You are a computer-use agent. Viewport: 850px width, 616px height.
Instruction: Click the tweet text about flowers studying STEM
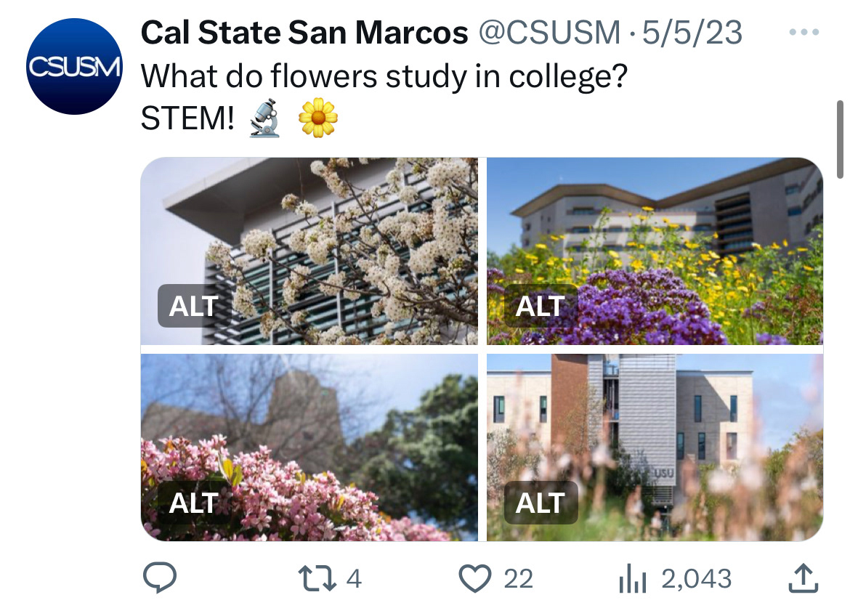click(x=383, y=76)
